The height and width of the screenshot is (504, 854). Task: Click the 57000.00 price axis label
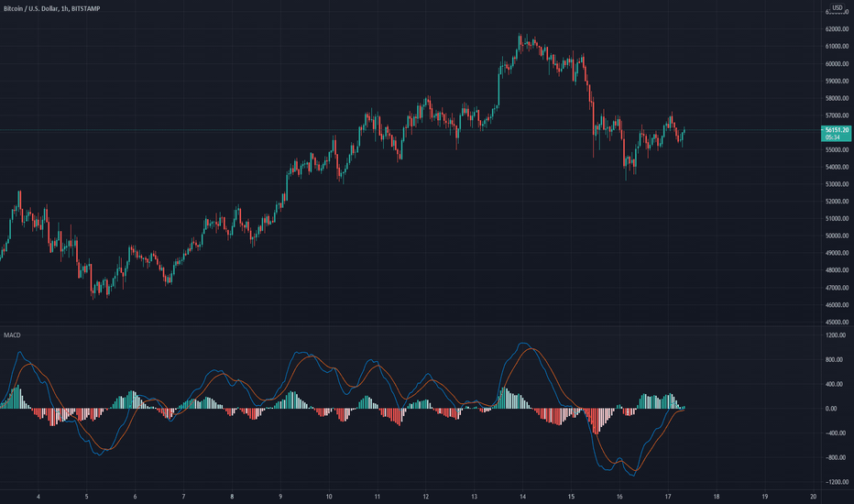[838, 115]
